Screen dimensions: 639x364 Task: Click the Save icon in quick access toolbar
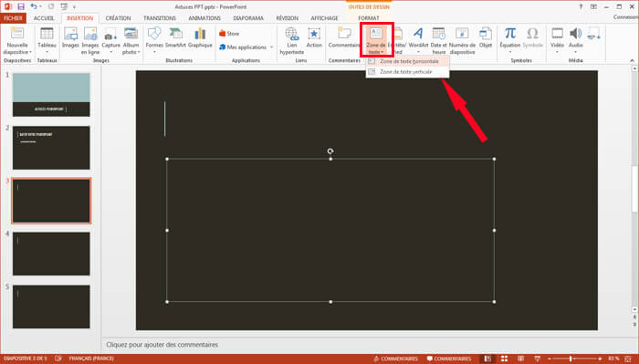[x=21, y=6]
